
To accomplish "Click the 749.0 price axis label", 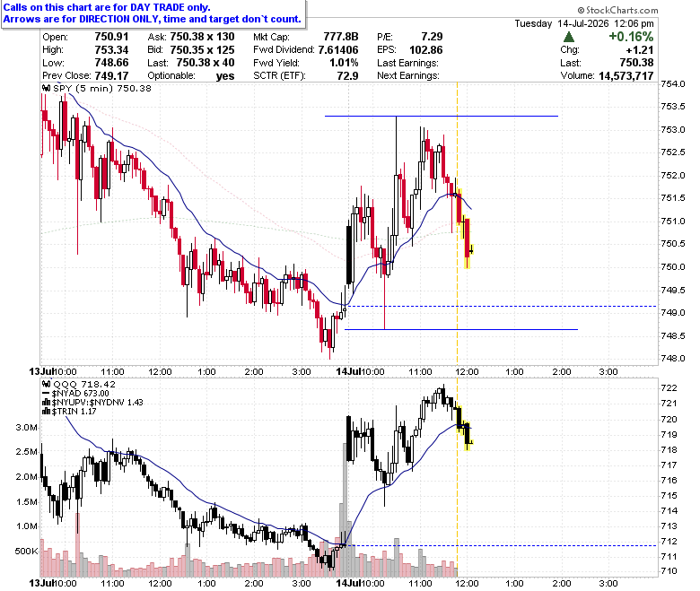I will pyautogui.click(x=673, y=312).
